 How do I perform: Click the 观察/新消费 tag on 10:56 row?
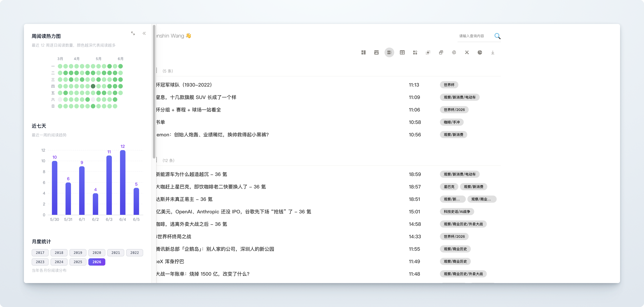pyautogui.click(x=453, y=135)
